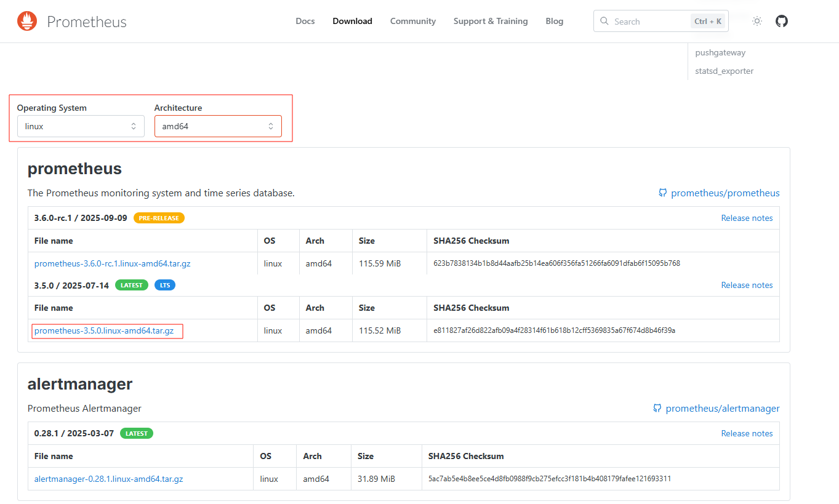
Task: Open the Docs menu item
Action: point(305,21)
